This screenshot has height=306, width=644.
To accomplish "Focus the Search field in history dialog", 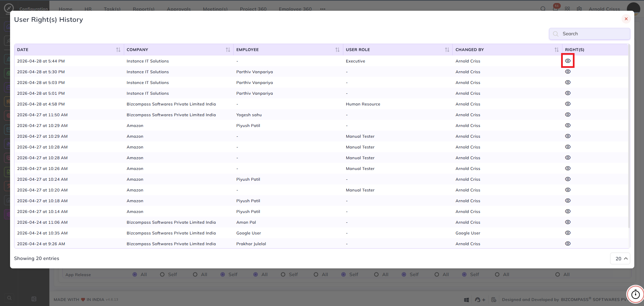I will click(589, 34).
